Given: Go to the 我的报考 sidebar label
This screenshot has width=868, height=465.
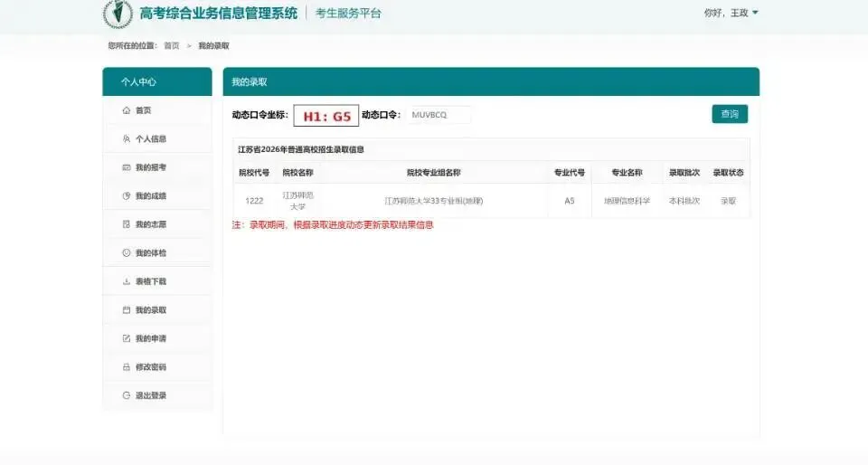Looking at the screenshot, I should [151, 167].
